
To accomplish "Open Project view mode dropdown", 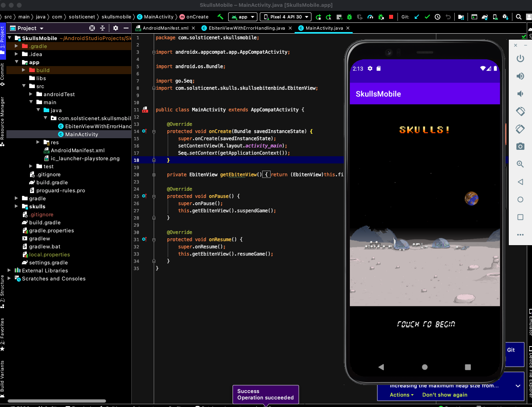I will click(27, 28).
